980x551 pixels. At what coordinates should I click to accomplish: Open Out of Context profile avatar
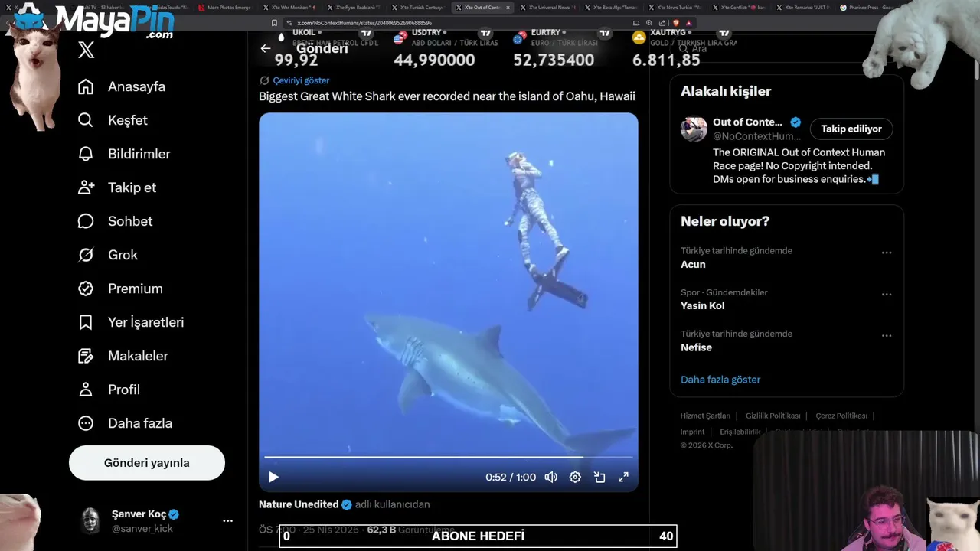[x=694, y=129]
